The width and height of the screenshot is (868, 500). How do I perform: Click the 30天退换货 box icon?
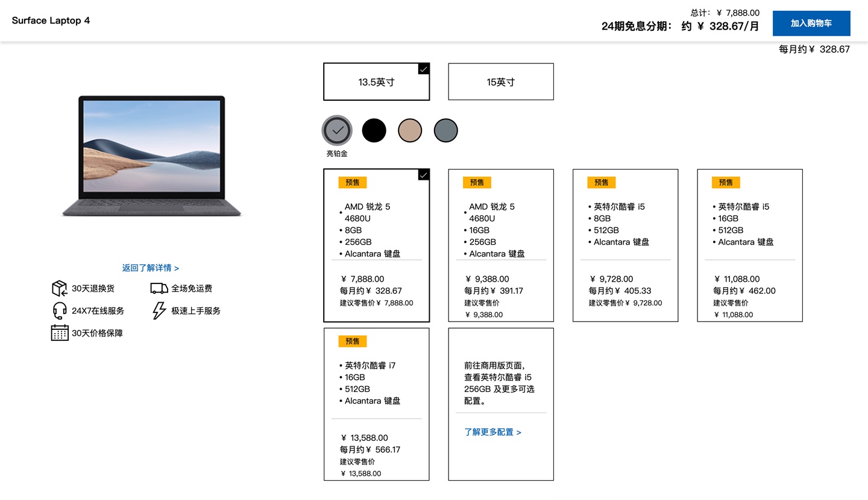tap(59, 288)
